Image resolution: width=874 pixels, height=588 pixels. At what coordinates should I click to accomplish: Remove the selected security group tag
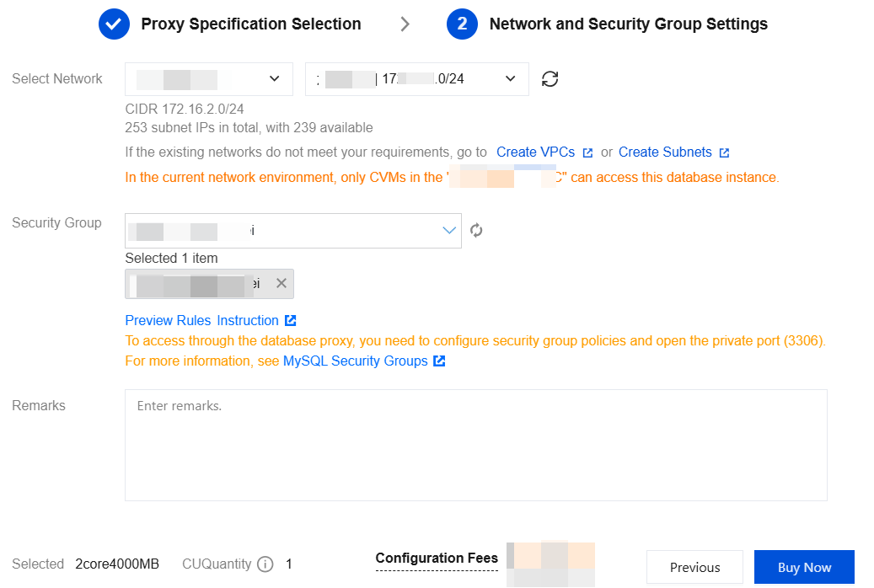[x=282, y=284]
